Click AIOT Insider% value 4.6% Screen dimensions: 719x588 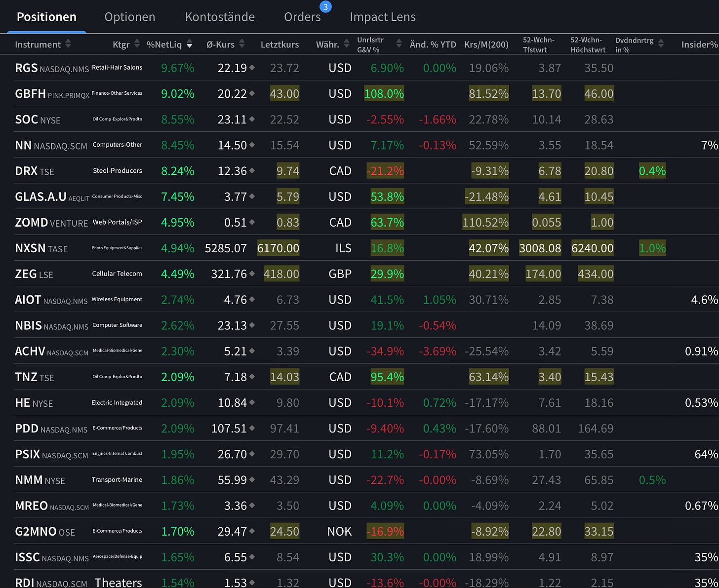point(704,300)
